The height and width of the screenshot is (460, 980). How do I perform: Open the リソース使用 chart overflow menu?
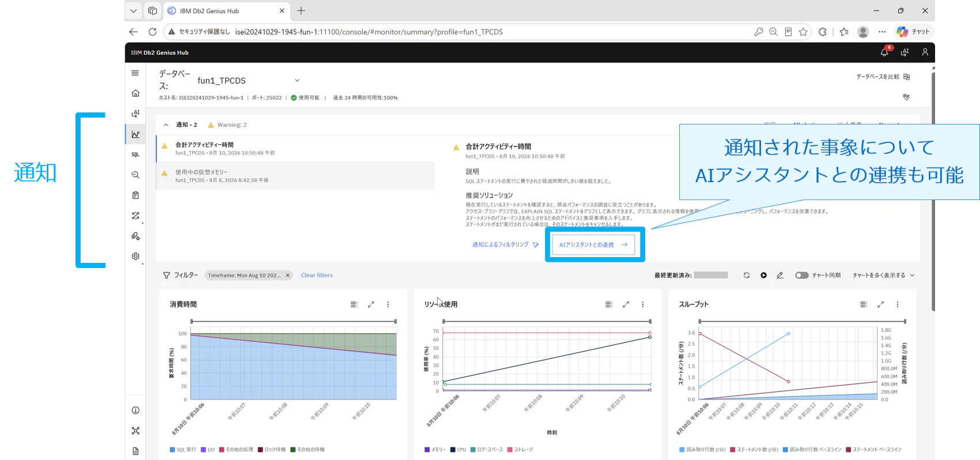point(643,304)
